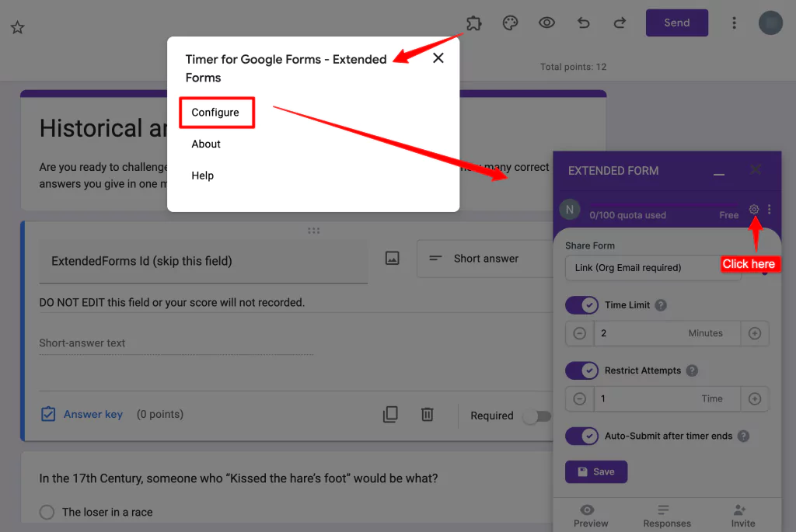Open Extended Form settings gear
796x532 pixels.
click(x=753, y=210)
